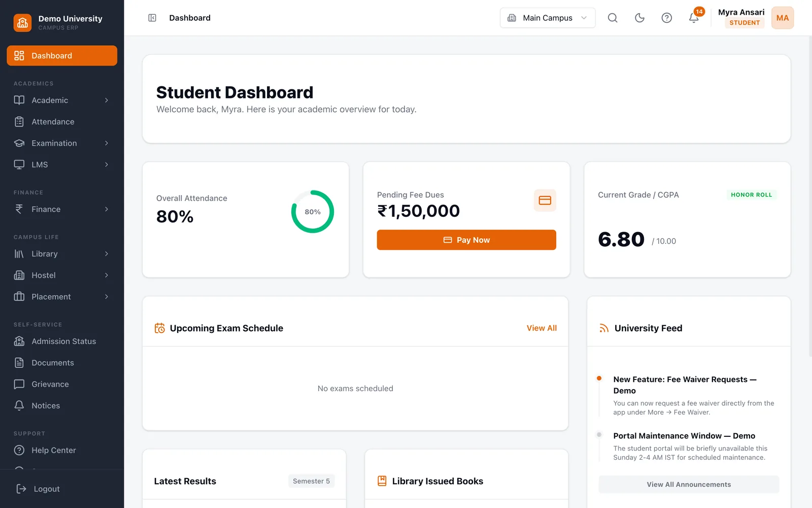This screenshot has width=812, height=508.
Task: Select Dashboard in the sidebar
Action: point(62,56)
